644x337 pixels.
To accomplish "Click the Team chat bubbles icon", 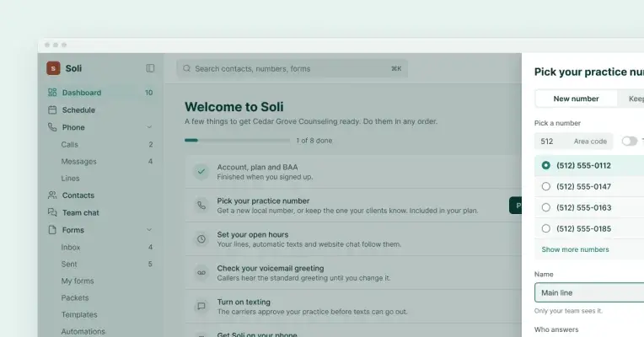I will coord(52,212).
